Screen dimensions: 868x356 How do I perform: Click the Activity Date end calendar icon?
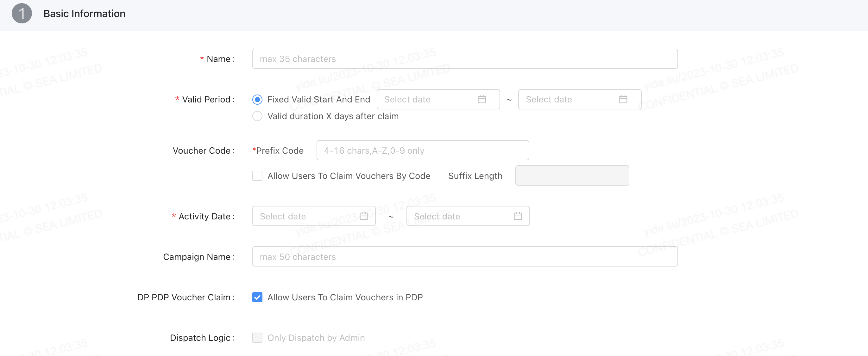tap(518, 216)
